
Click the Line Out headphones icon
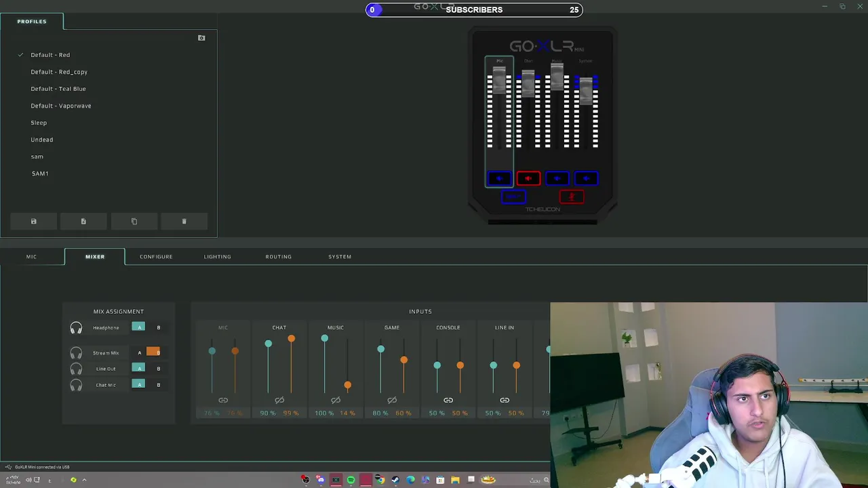point(76,369)
